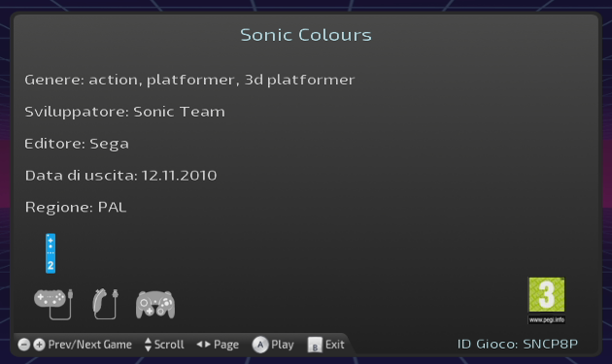
Task: Click the blue Wii Remote 2-player icon
Action: (x=51, y=253)
